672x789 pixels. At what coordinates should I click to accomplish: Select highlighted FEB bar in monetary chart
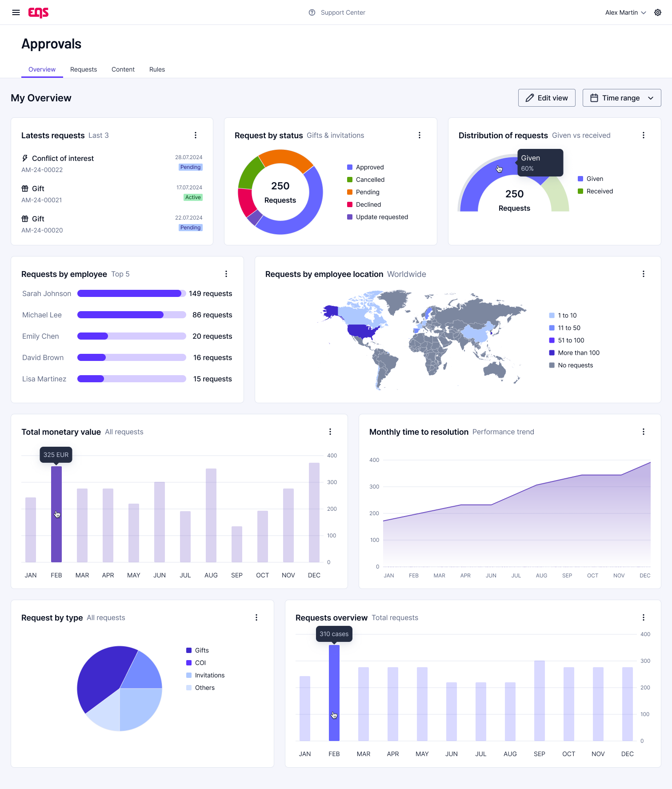pyautogui.click(x=56, y=514)
